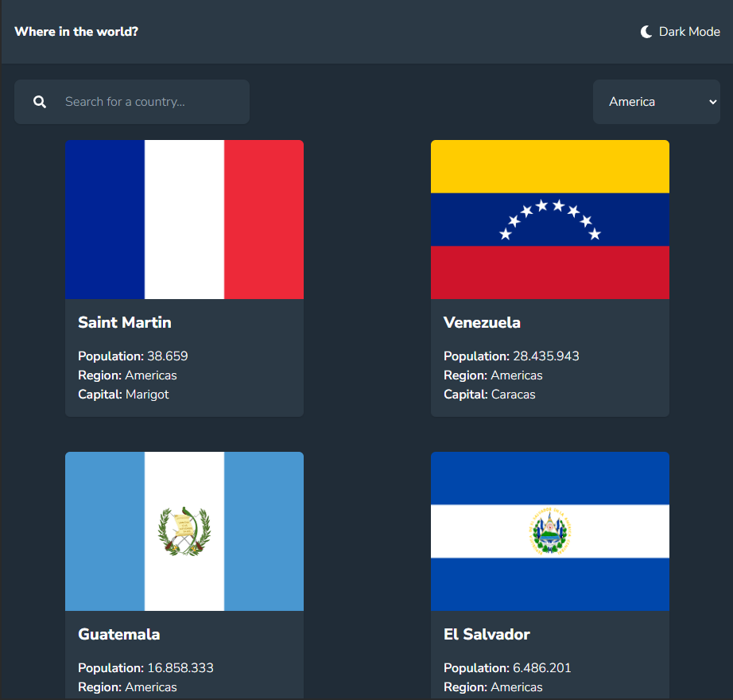This screenshot has width=733, height=700.
Task: Click the "Where in the world?" header title
Action: click(76, 32)
